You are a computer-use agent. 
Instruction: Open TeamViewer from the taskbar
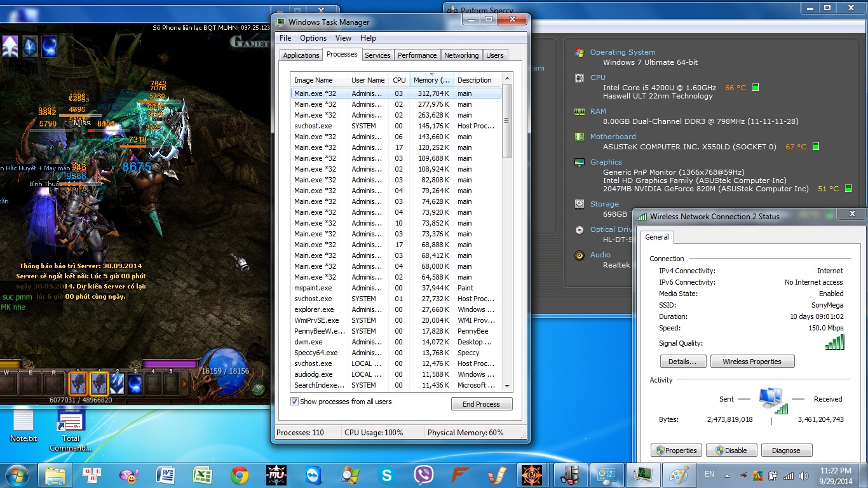[x=313, y=475]
